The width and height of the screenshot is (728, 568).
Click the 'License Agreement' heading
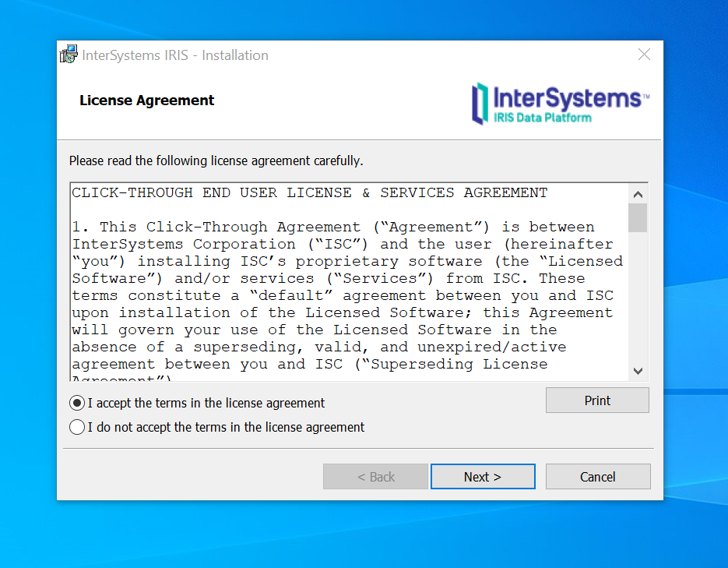point(146,101)
